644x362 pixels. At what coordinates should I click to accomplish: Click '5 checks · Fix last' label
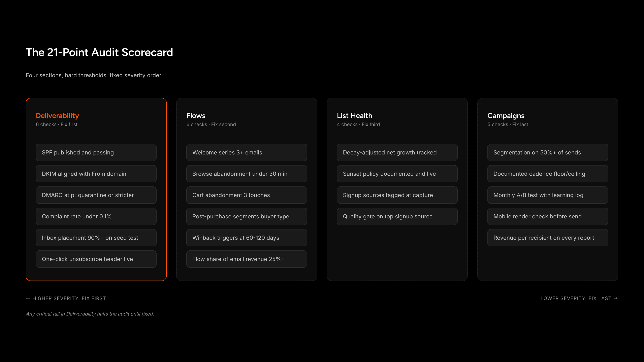508,124
